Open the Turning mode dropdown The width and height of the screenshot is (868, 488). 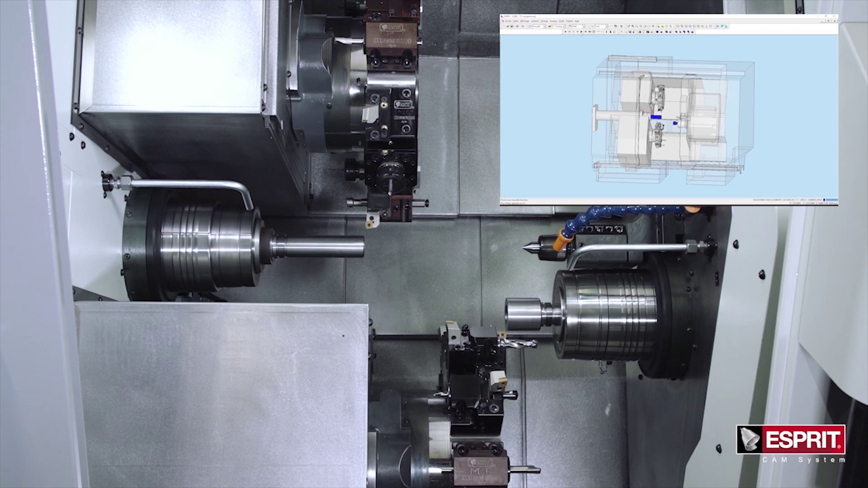pyautogui.click(x=564, y=26)
